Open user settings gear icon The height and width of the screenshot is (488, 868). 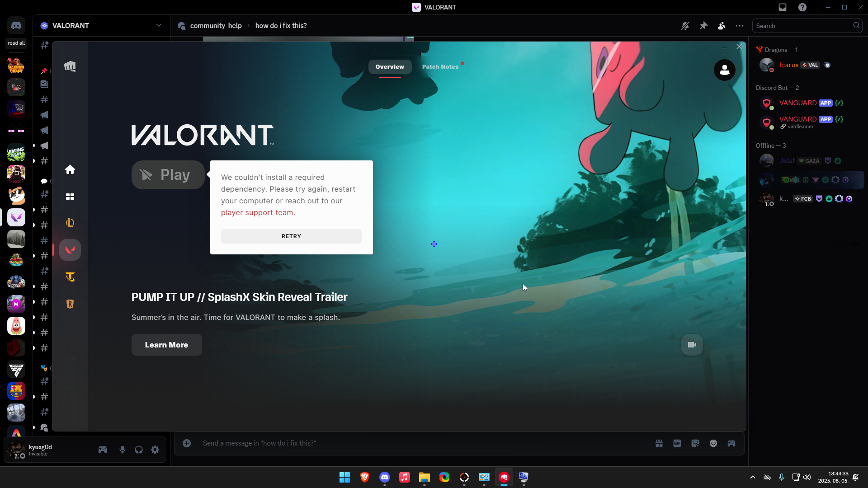pos(155,450)
